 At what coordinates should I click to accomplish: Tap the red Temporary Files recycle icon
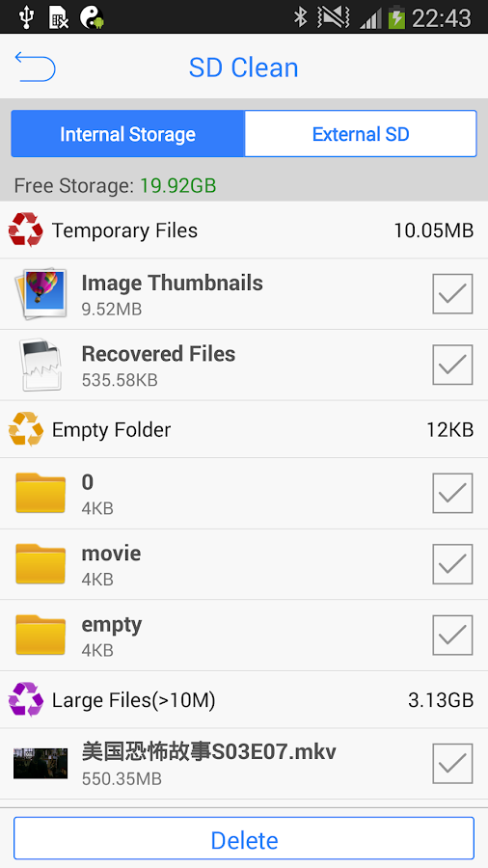(26, 230)
